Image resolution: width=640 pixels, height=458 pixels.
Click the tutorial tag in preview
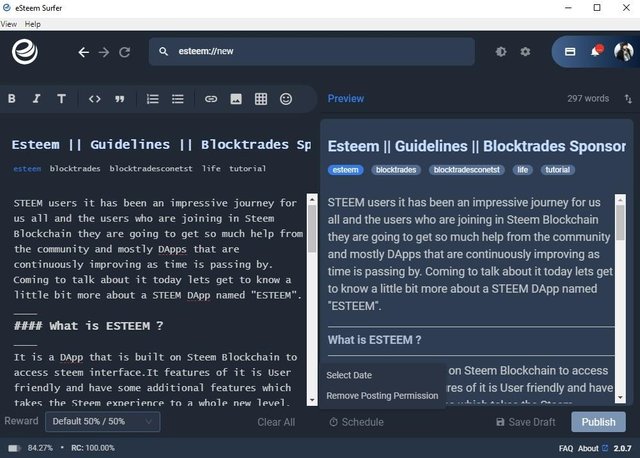(558, 170)
